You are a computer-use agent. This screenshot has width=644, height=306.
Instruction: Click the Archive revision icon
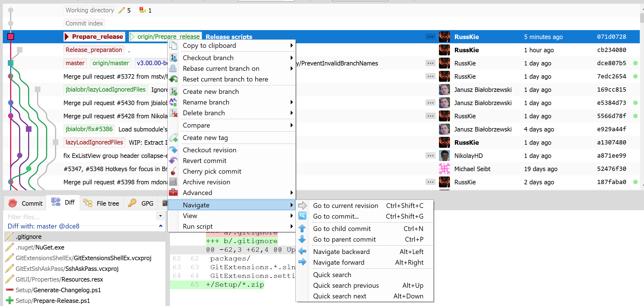click(x=174, y=182)
